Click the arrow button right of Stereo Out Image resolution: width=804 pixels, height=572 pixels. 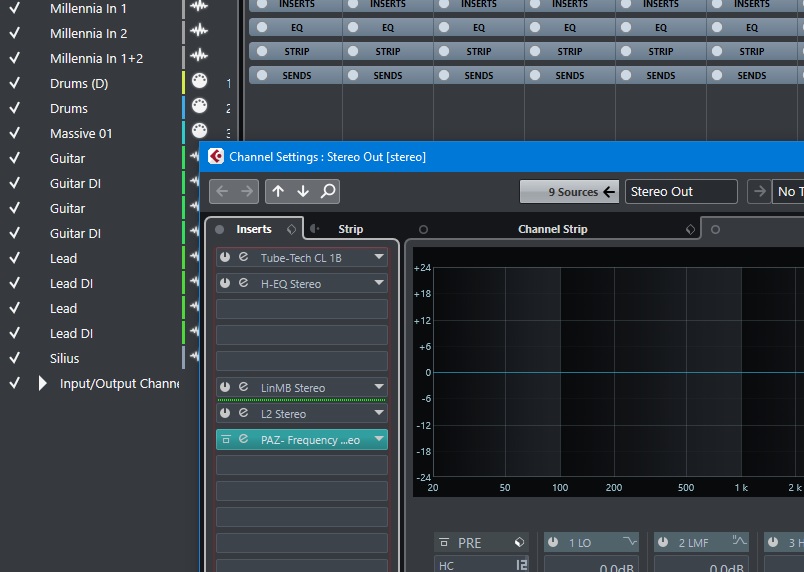[759, 191]
